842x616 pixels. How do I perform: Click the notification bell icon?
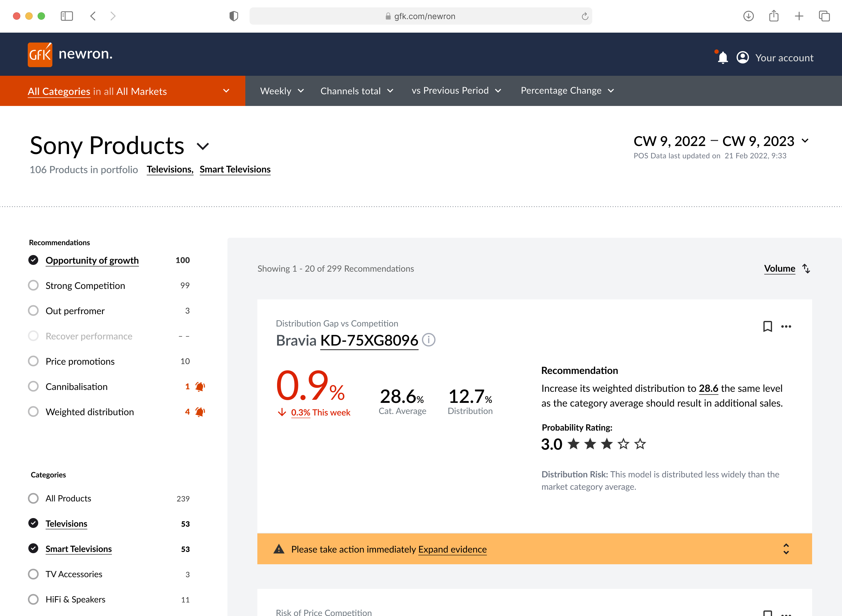pos(723,57)
